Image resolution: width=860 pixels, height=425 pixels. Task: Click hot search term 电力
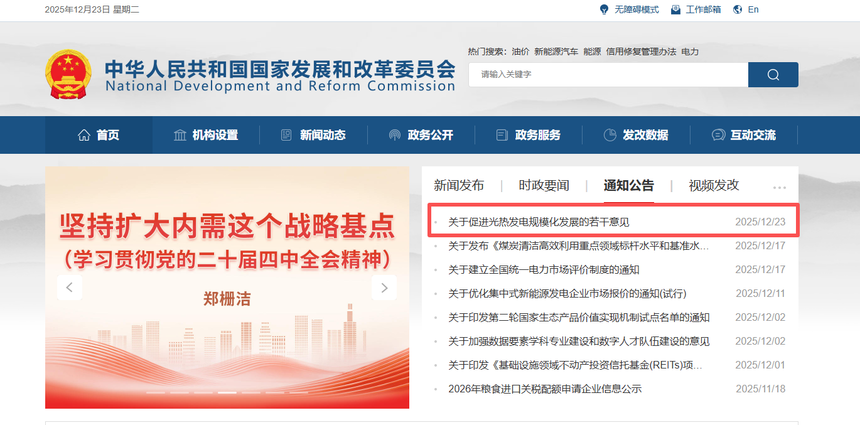click(x=690, y=52)
